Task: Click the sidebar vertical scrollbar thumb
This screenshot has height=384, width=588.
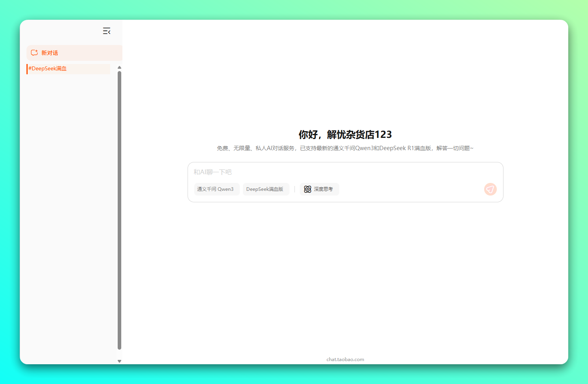Action: tap(119, 210)
